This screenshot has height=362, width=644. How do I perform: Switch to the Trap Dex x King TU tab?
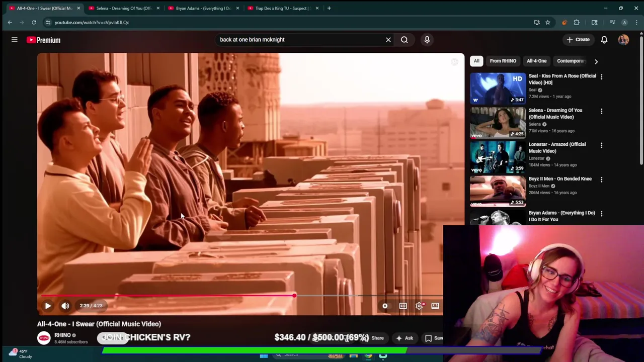pos(282,8)
